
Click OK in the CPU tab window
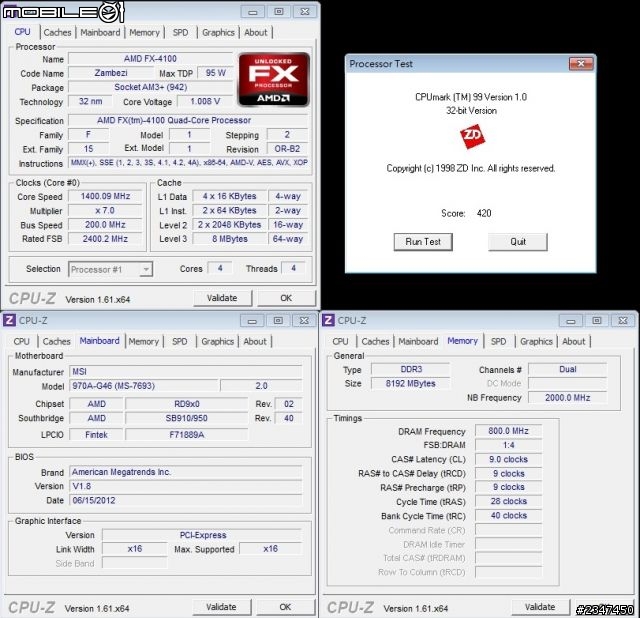(x=286, y=298)
